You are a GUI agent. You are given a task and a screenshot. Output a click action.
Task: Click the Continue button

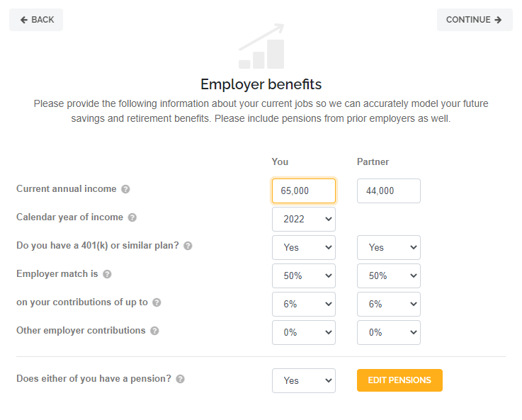point(475,20)
